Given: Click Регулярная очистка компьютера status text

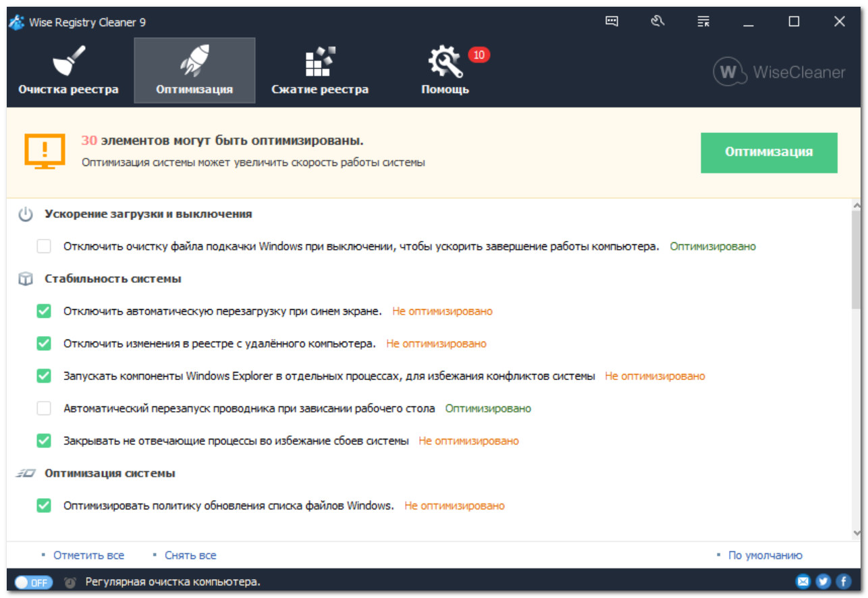Looking at the screenshot, I should [173, 582].
